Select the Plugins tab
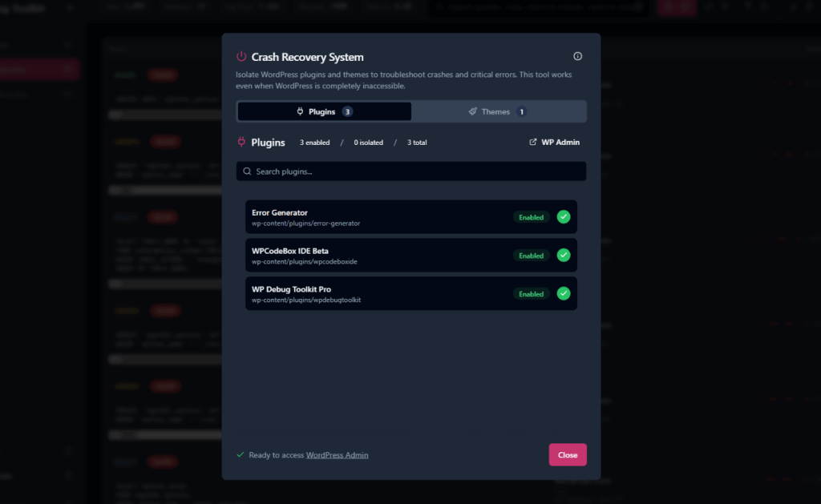Screen dimensions: 821x504 pos(324,111)
